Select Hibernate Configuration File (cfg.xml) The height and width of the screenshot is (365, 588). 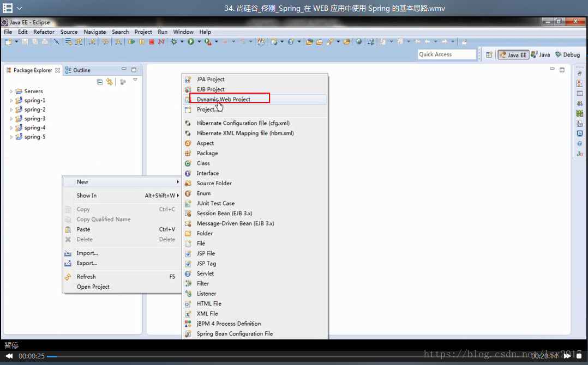[x=255, y=123]
